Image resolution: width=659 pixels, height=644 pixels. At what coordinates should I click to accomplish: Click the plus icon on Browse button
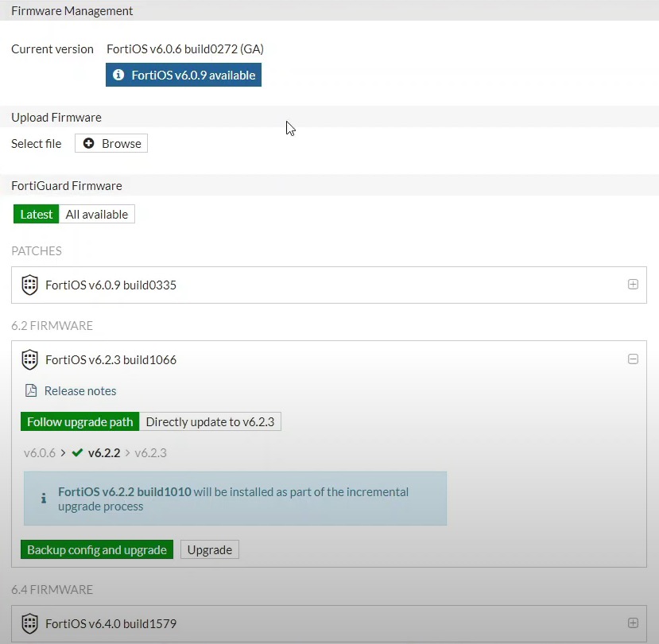click(89, 143)
